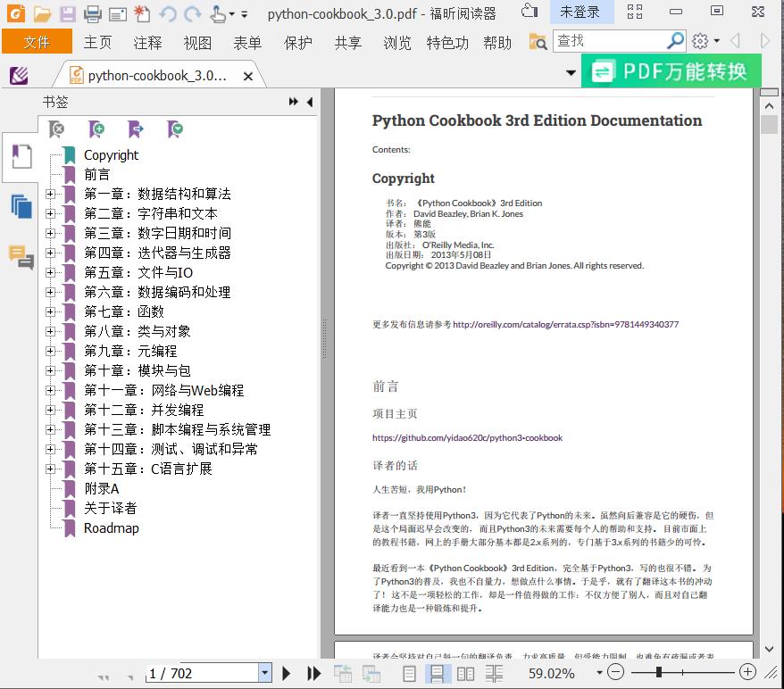Collapse the bookmark panel with left arrow
Image resolution: width=784 pixels, height=689 pixels.
tap(310, 102)
